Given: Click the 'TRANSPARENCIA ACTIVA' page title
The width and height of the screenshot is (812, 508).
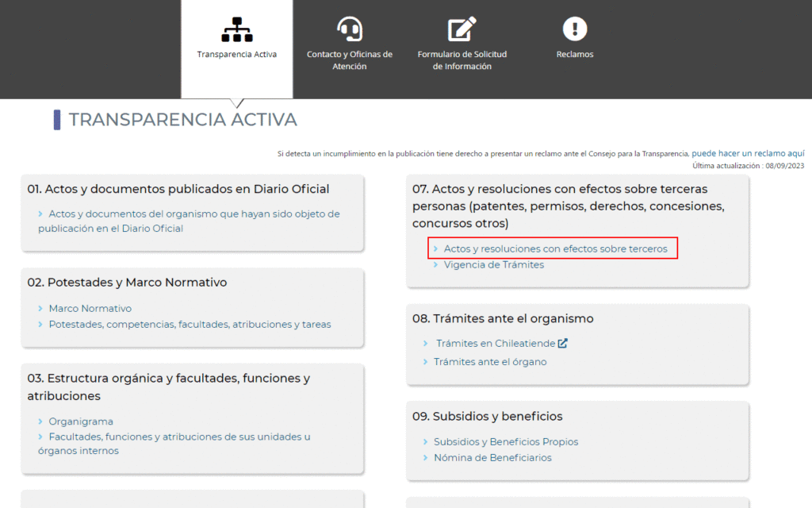Looking at the screenshot, I should pos(183,120).
